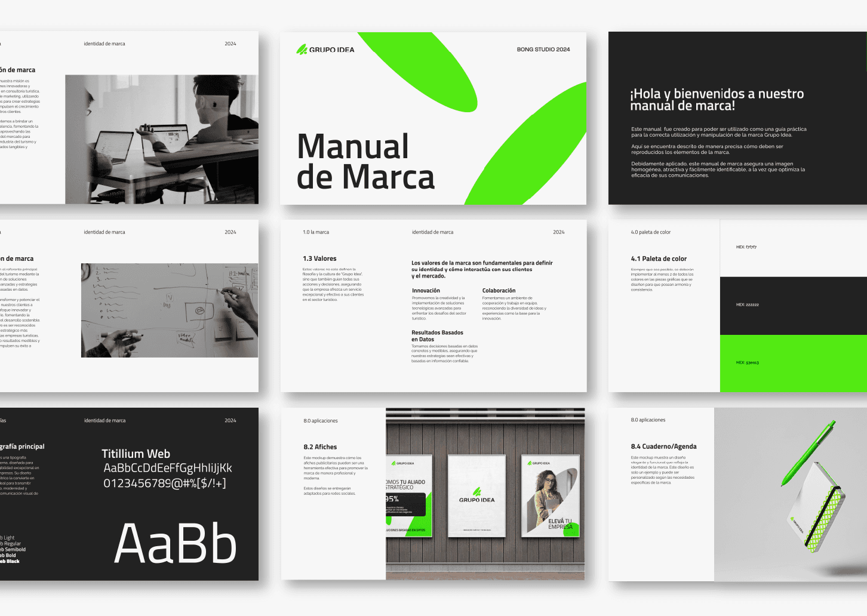Click the '0123456789@#%[$/!+]' character sample
The width and height of the screenshot is (867, 616).
coord(165,483)
